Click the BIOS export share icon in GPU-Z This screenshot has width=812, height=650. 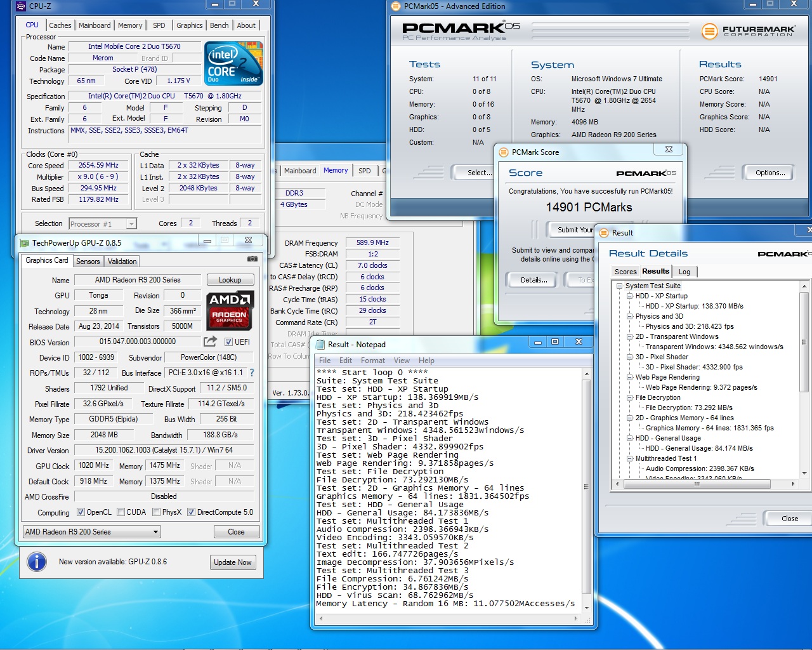210,341
